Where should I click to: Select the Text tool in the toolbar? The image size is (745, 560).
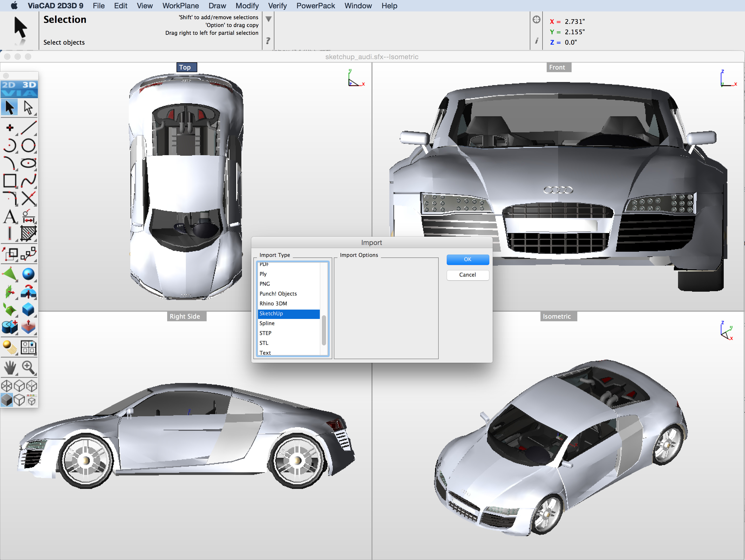click(10, 217)
